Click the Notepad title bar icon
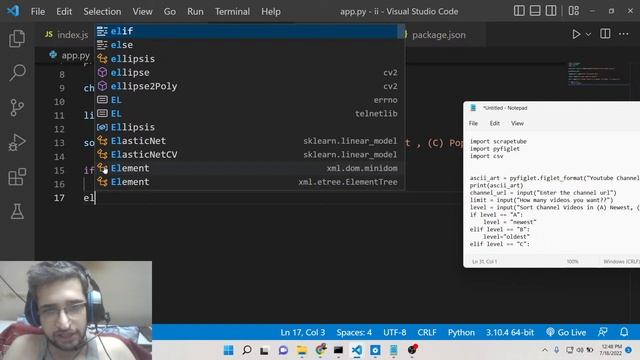640x360 pixels. (x=473, y=108)
